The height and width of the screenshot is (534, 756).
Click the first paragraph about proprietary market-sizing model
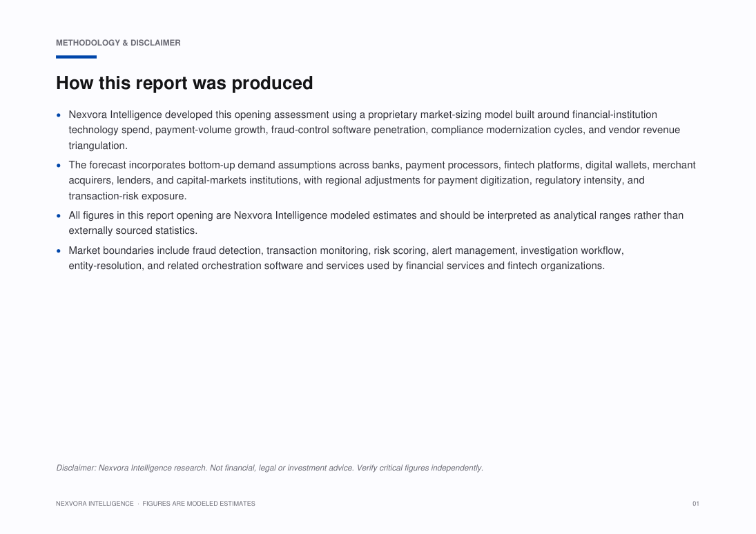click(x=374, y=130)
